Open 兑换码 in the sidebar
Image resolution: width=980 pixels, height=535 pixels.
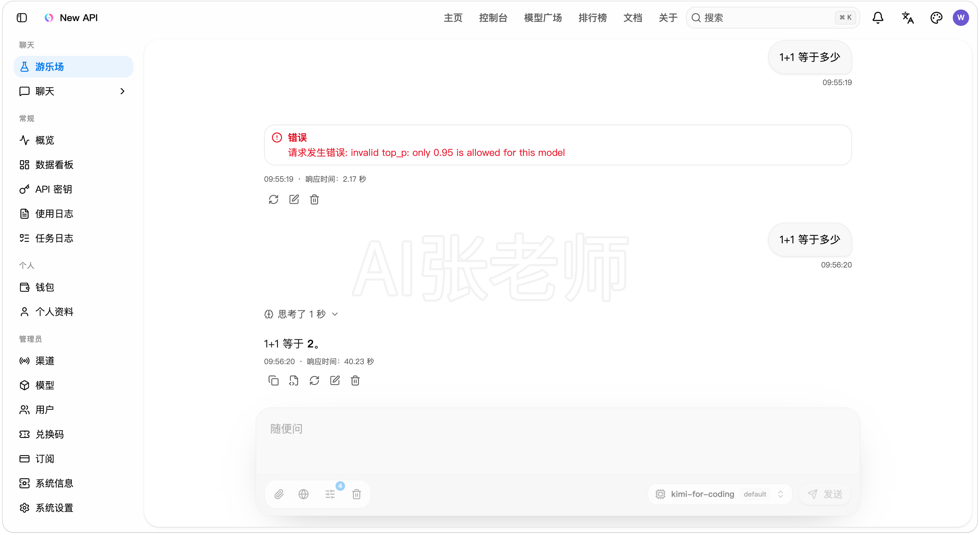(73, 435)
